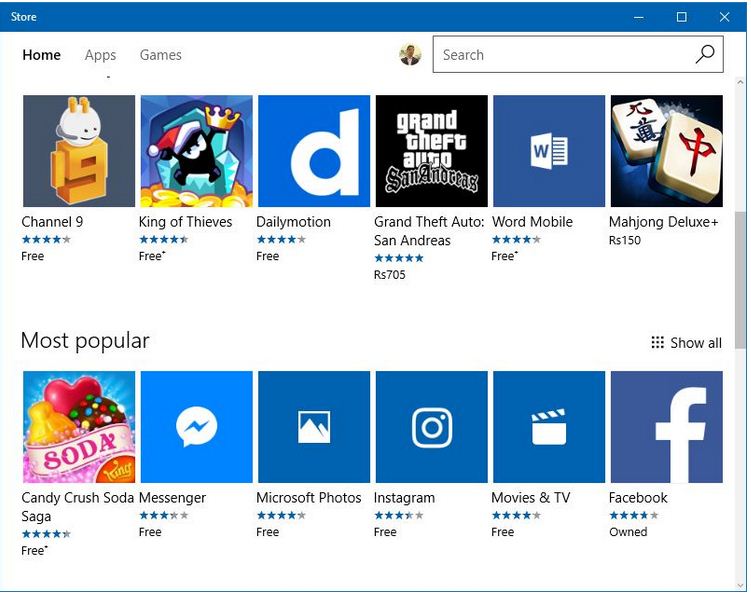Click the vertical scrollbar thumb
The image size is (751, 593).
pyautogui.click(x=740, y=280)
